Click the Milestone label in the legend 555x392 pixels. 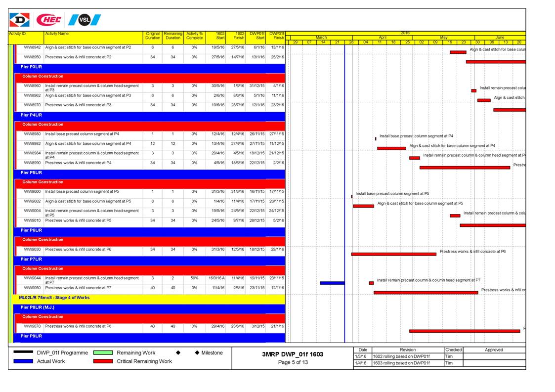click(x=212, y=352)
